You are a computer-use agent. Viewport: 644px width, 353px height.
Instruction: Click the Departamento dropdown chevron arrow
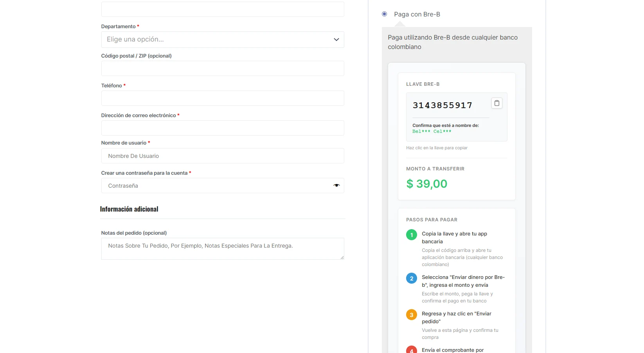pos(336,40)
